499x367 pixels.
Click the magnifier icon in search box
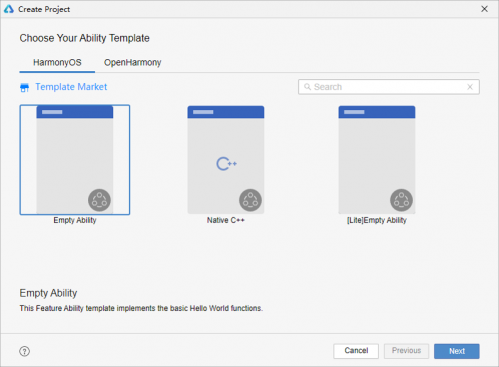307,87
